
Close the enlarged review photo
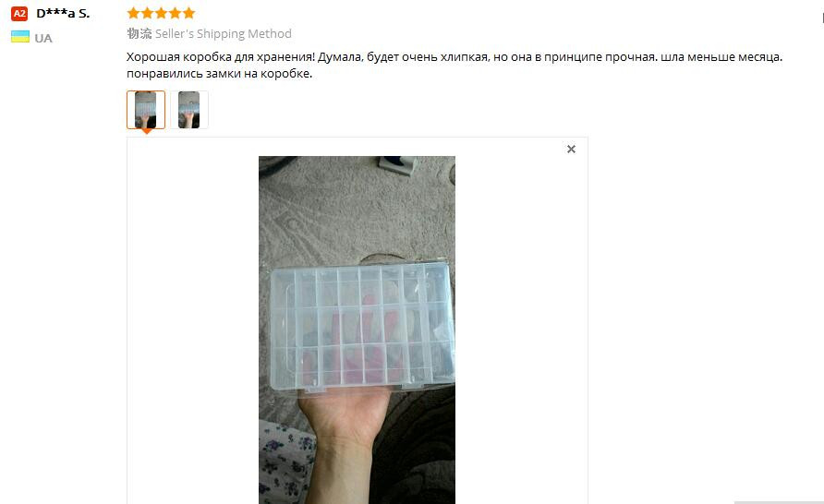tap(571, 150)
